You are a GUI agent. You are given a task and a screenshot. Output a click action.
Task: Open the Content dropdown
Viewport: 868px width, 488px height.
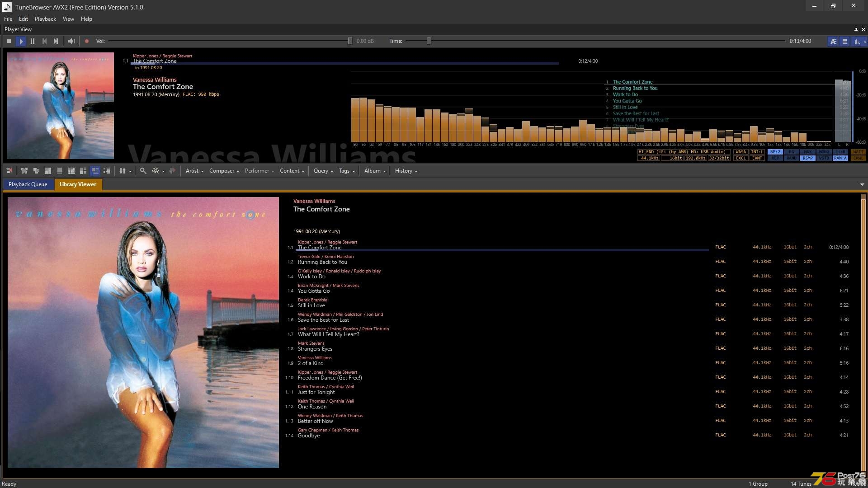[292, 171]
